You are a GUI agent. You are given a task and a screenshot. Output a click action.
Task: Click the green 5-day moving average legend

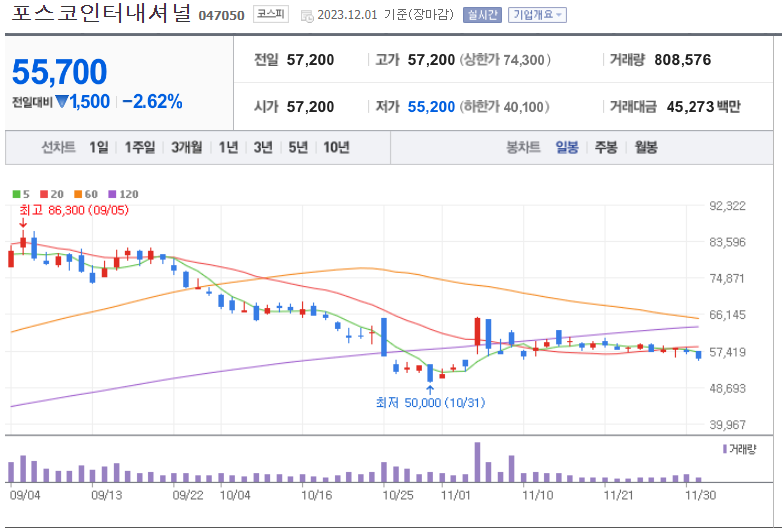[21, 194]
